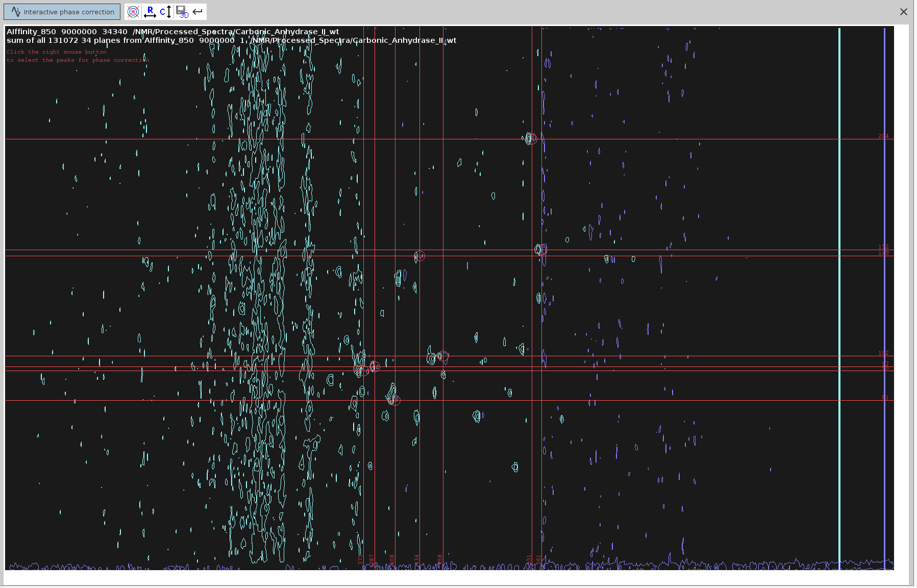Click the circled peak on column 561
The width and height of the screenshot is (917, 588).
(x=541, y=250)
